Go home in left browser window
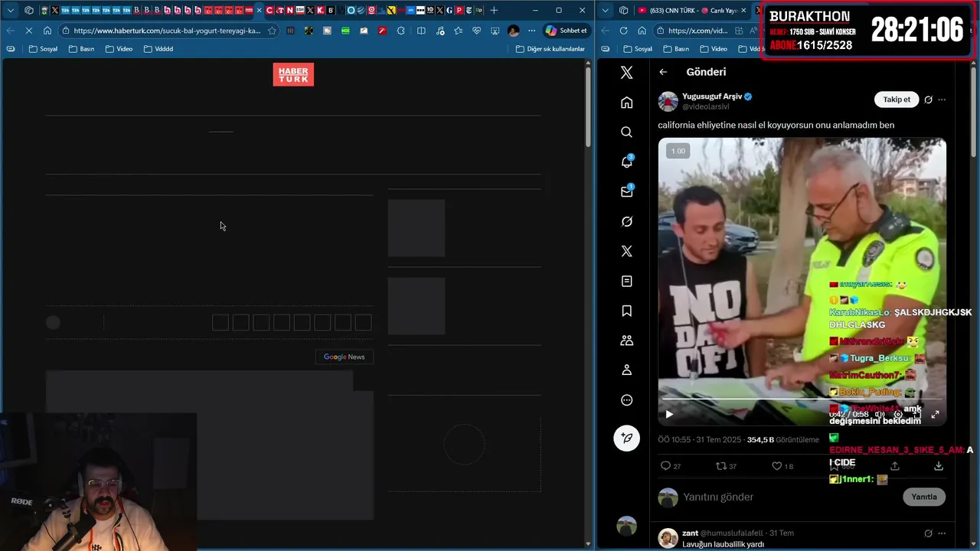Image resolution: width=980 pixels, height=551 pixels. click(47, 31)
